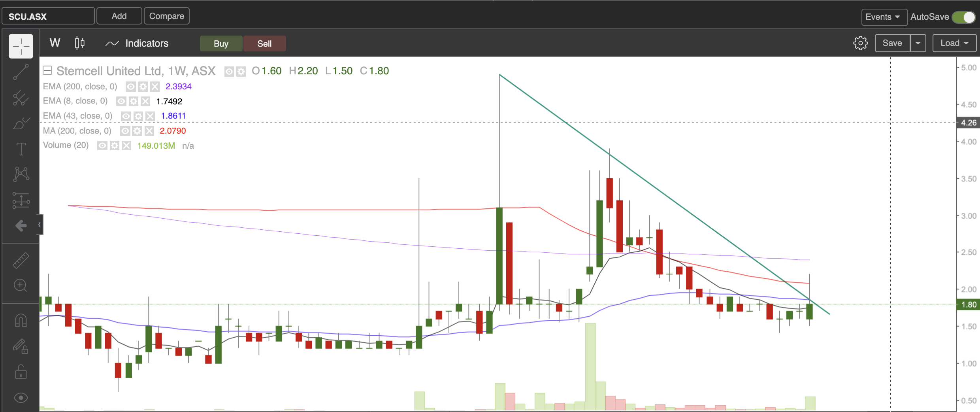Click the MA 200 value 2.0790
The width and height of the screenshot is (980, 412).
click(x=173, y=131)
